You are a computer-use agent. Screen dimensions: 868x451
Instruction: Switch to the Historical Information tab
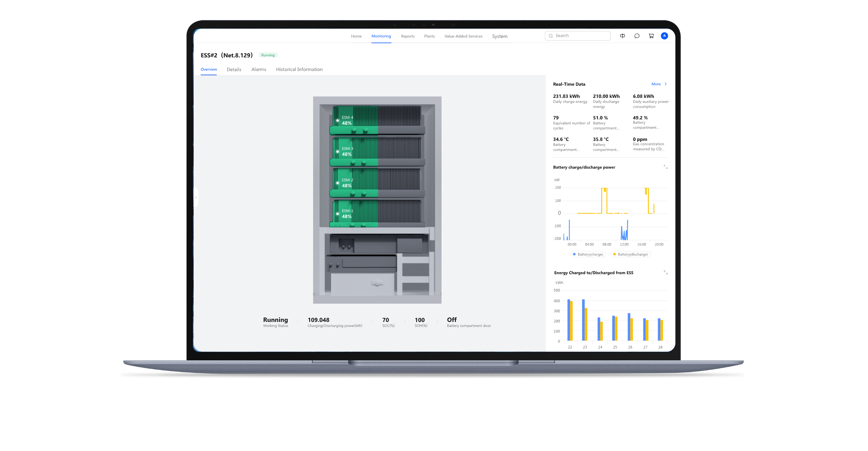click(x=299, y=69)
